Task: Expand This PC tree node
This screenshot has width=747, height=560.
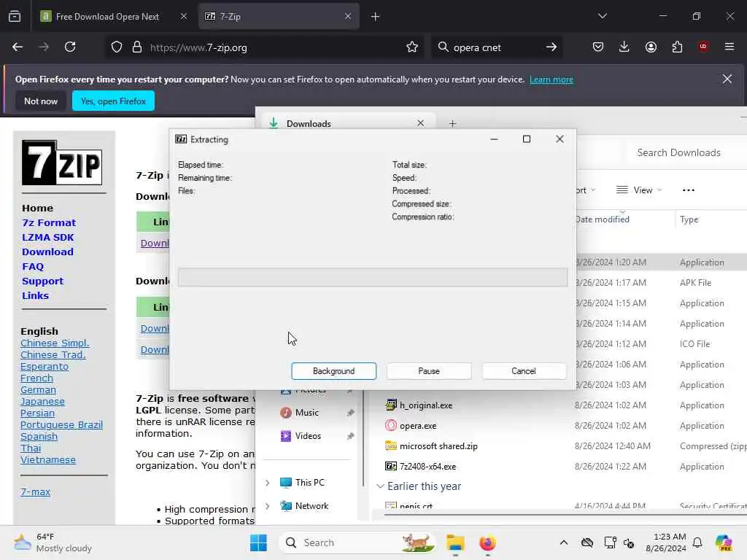Action: [267, 483]
